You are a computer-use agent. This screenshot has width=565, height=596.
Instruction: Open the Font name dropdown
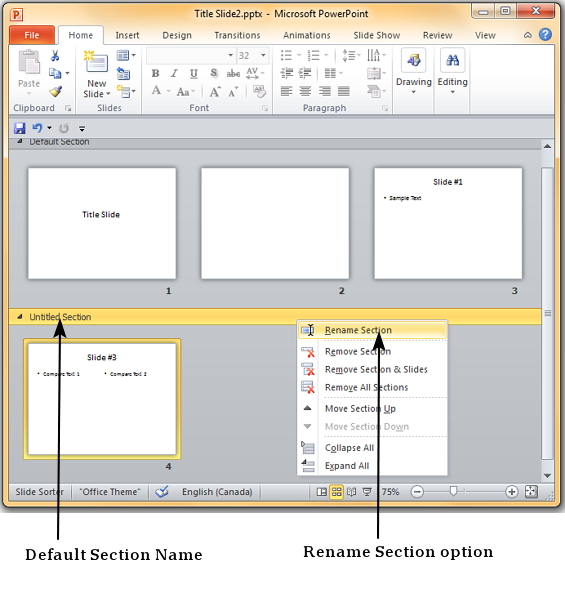pos(230,55)
